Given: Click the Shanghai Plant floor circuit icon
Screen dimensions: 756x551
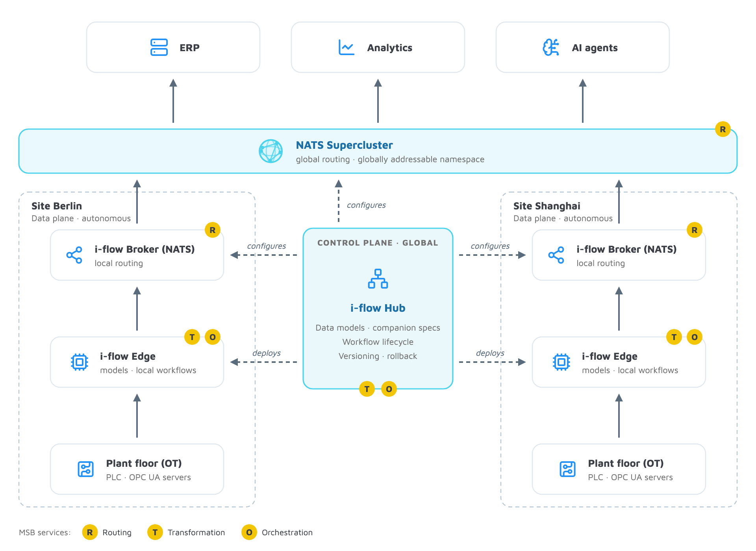Looking at the screenshot, I should pos(568,469).
